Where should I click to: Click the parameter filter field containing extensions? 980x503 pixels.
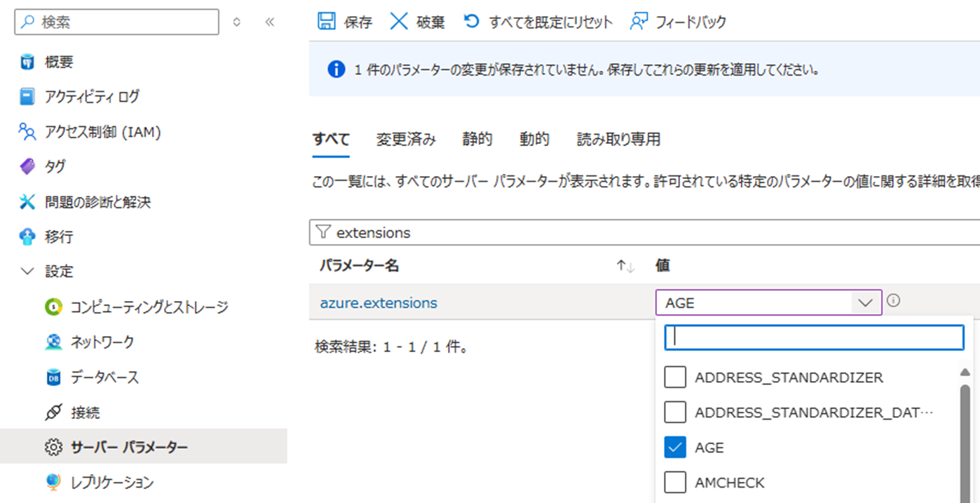click(644, 232)
